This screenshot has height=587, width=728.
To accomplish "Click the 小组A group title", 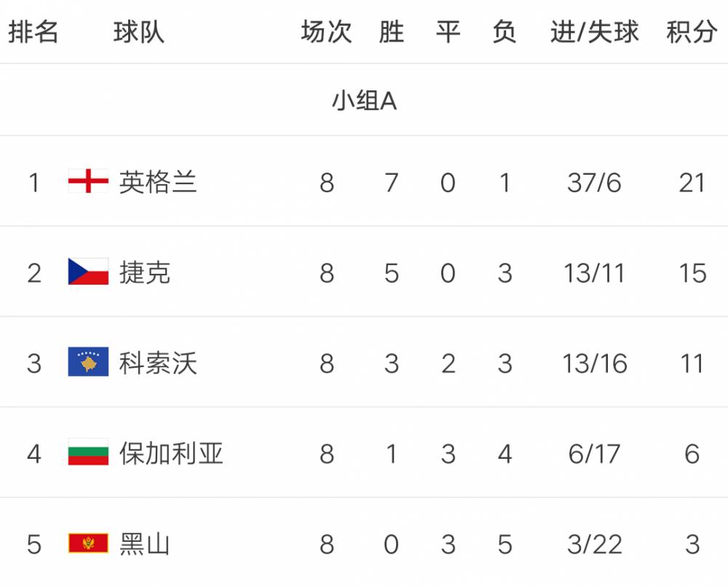I will pos(364,101).
